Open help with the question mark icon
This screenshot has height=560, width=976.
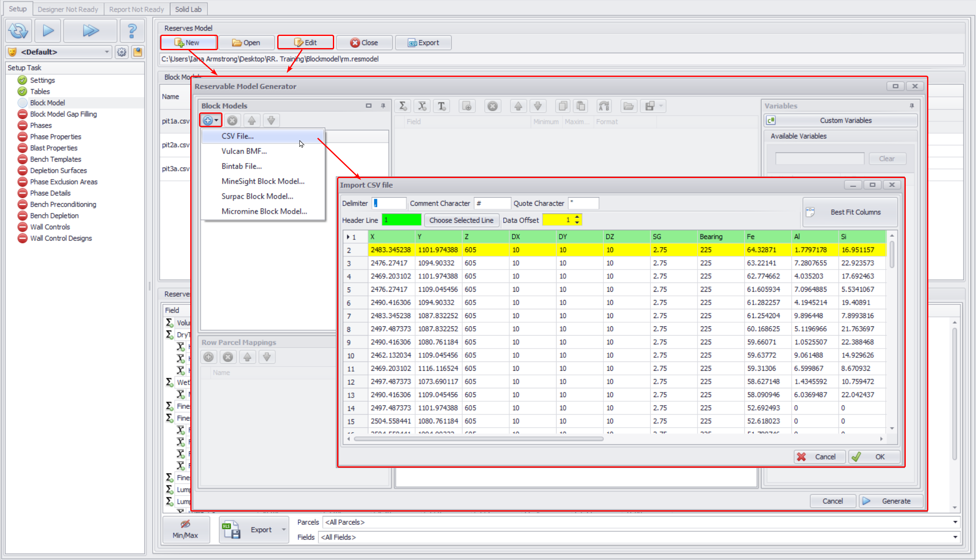pyautogui.click(x=132, y=31)
